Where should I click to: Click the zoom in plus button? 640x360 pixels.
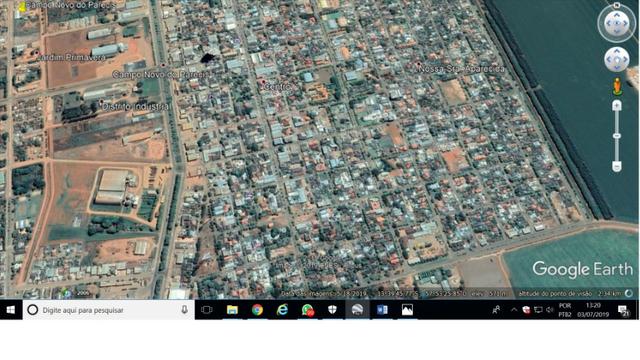pyautogui.click(x=617, y=106)
